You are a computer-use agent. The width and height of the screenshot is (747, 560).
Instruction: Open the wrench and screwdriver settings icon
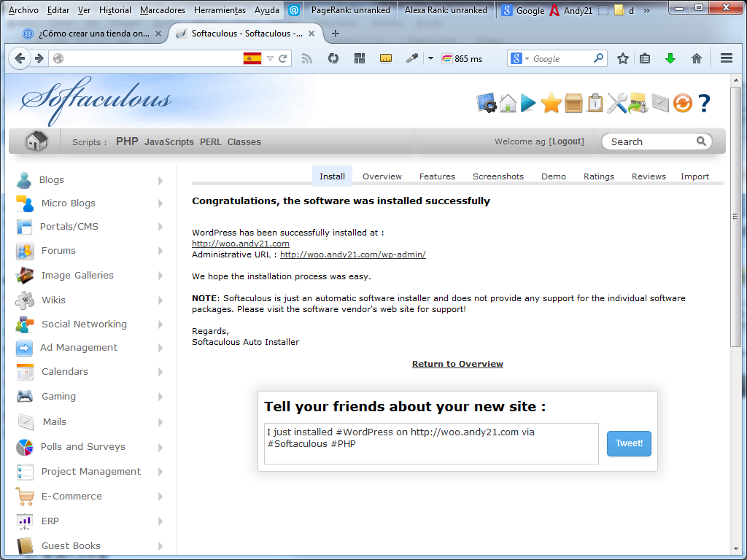tap(617, 104)
